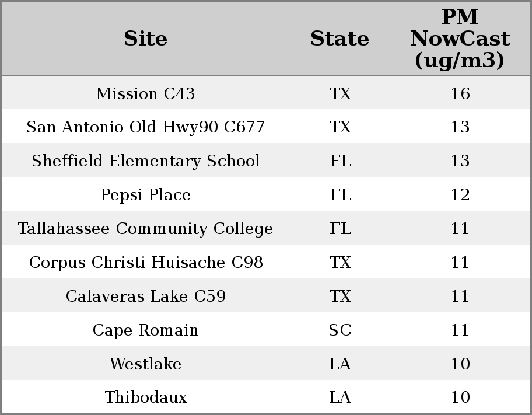Select Corpus Christi Huisache C98 cell
532x415 pixels.
[x=146, y=262]
